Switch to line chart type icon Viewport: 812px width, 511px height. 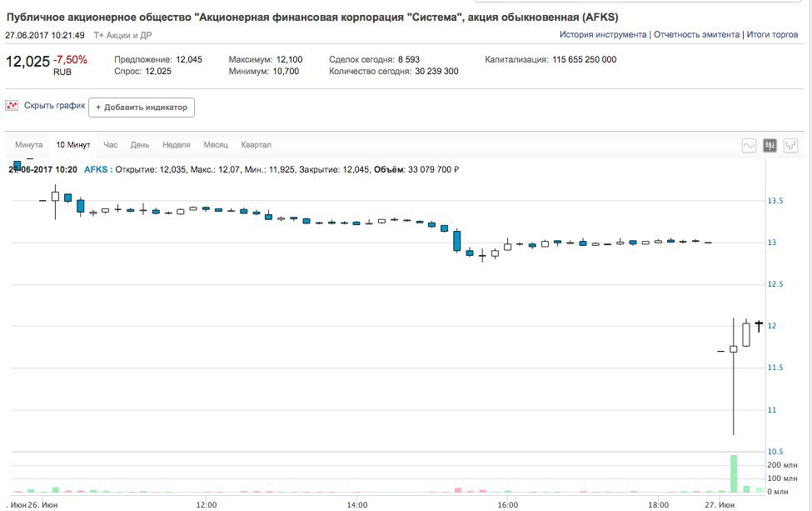pos(749,146)
